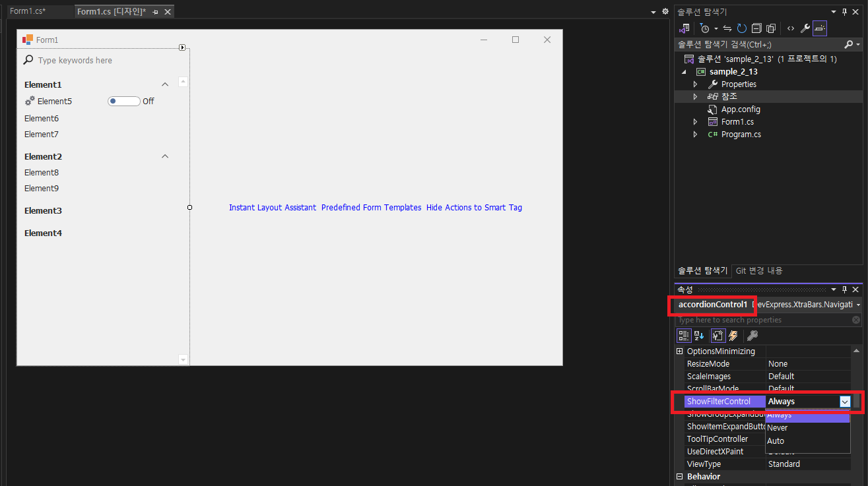Image resolution: width=868 pixels, height=486 pixels.
Task: Click the document well settings gear icon
Action: click(665, 12)
